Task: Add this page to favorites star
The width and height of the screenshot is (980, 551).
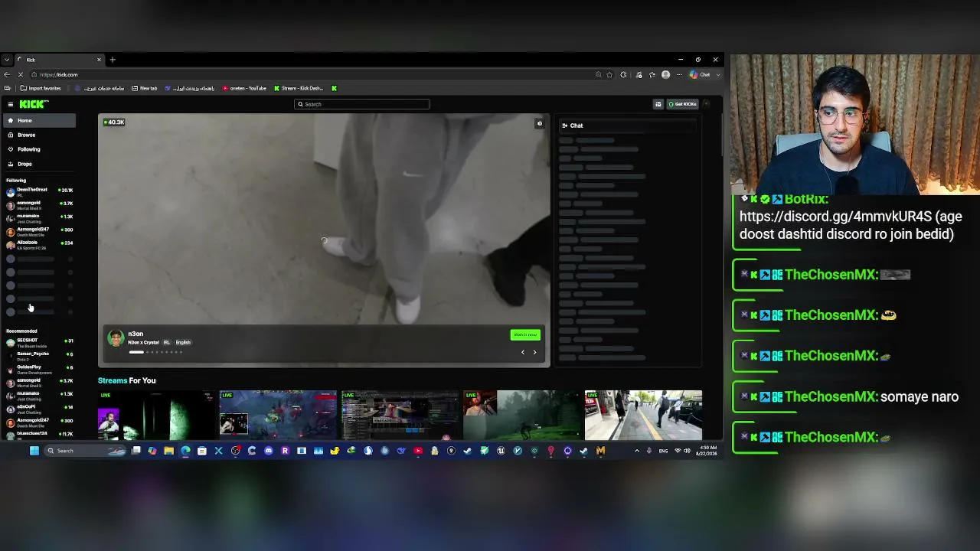Action: tap(609, 74)
